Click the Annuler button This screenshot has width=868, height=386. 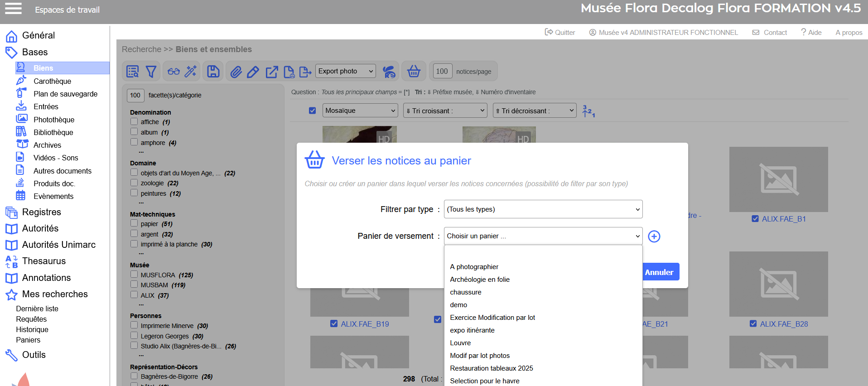[x=660, y=272]
